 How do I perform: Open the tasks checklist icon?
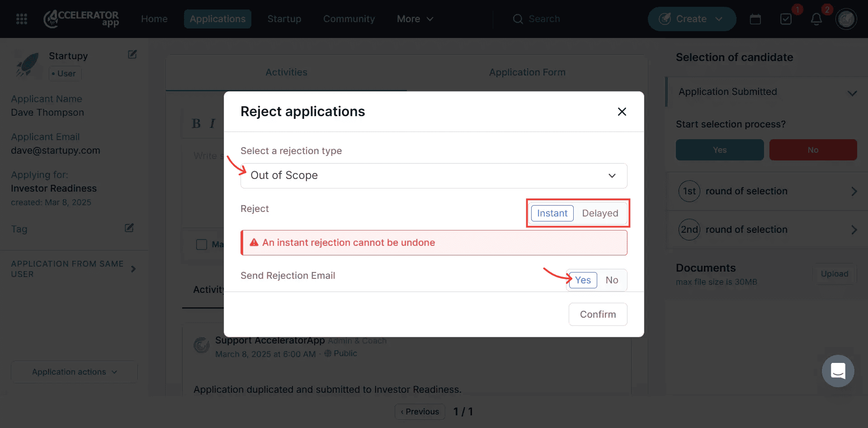786,19
